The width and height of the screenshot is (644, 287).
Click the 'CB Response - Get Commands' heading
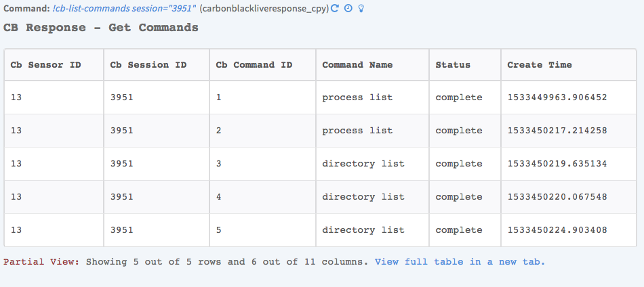click(x=101, y=28)
